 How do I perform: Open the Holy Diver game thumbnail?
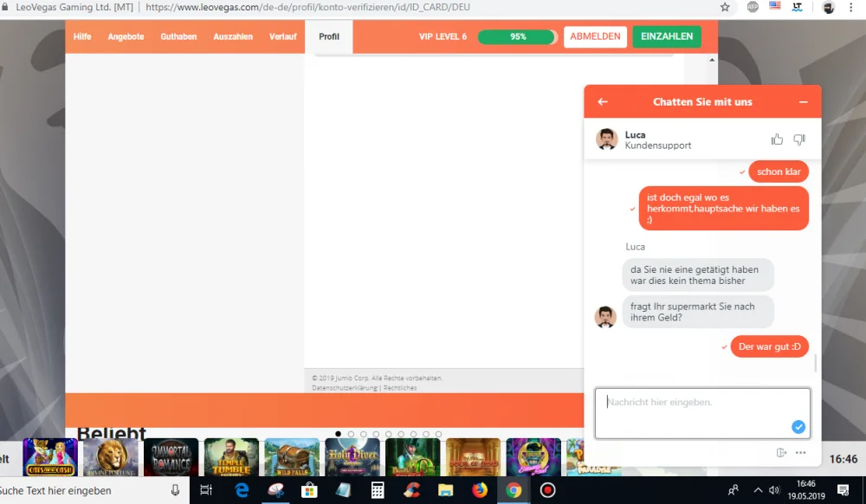(352, 457)
